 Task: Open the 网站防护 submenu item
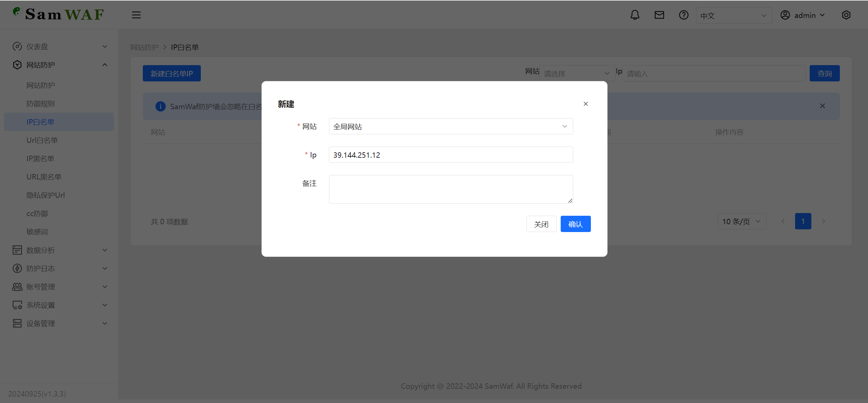coord(59,85)
